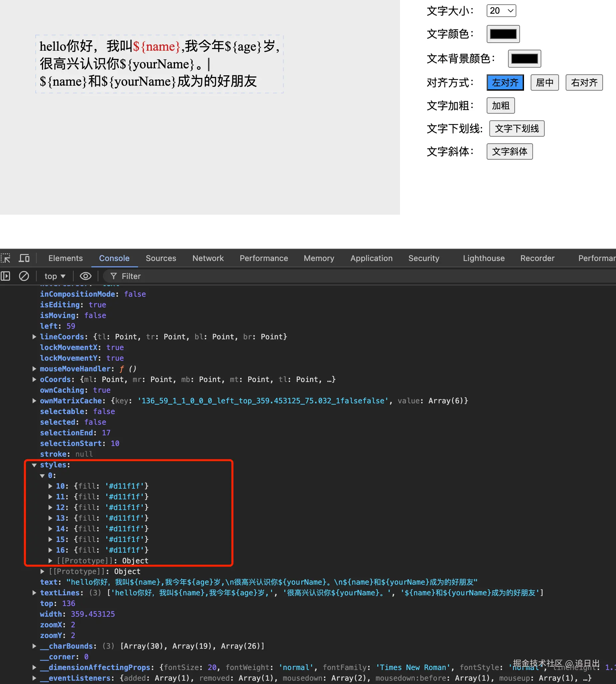616x684 pixels.
Task: Click the selectionStart: 10 property
Action: click(x=80, y=443)
